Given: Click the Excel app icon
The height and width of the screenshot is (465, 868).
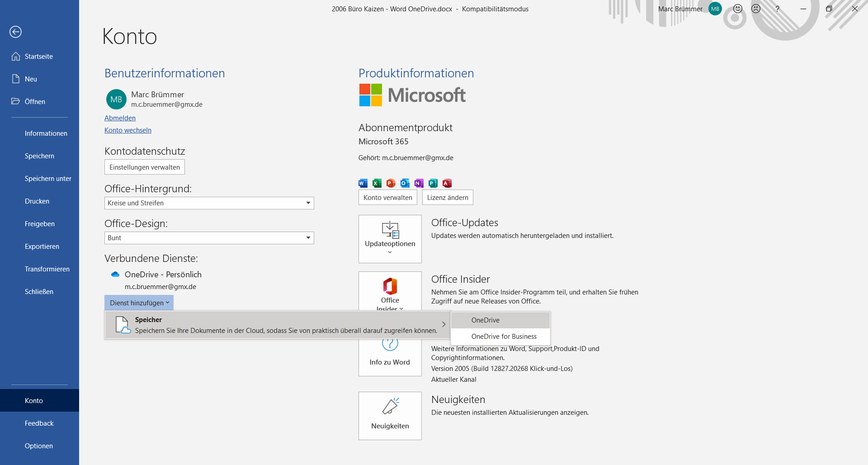Looking at the screenshot, I should (377, 183).
